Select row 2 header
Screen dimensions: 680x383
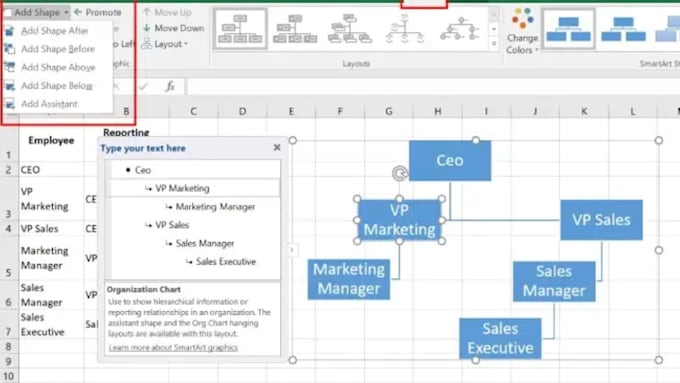click(8, 170)
